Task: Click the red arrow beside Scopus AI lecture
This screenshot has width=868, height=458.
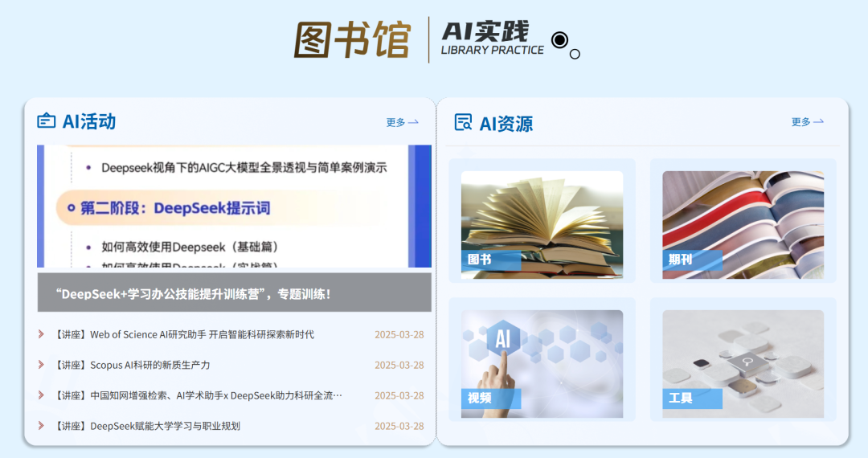Action: [41, 365]
